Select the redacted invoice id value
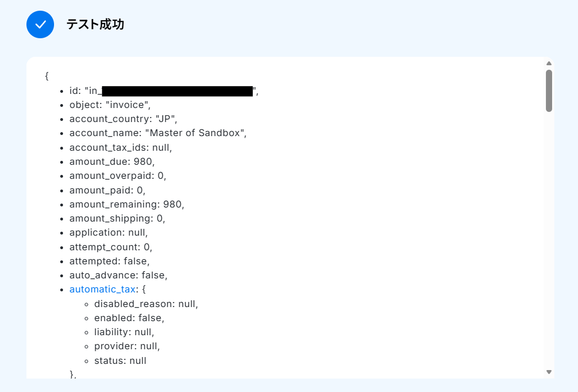 [x=177, y=91]
